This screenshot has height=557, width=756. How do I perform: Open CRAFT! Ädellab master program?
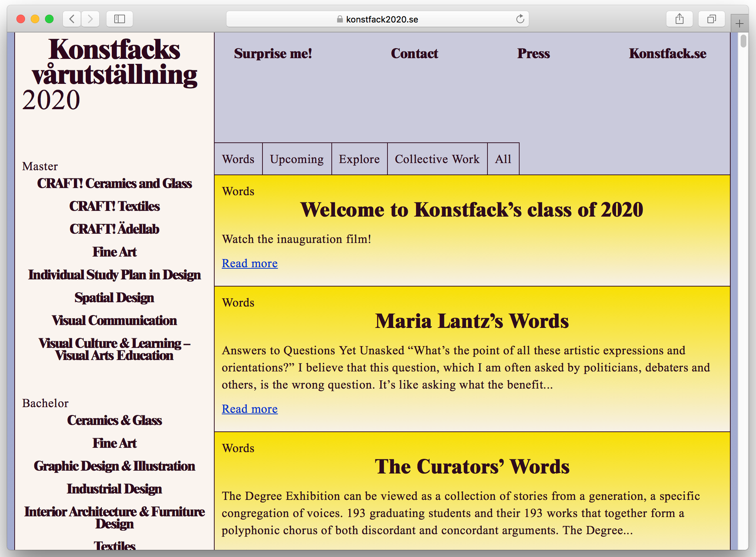[x=114, y=229]
